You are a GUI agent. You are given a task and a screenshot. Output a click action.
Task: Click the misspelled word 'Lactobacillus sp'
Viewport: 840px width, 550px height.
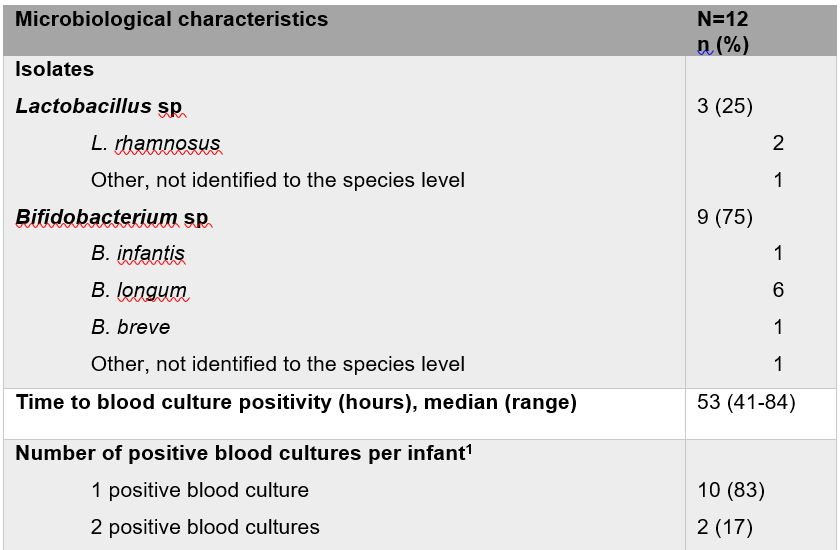[x=99, y=106]
